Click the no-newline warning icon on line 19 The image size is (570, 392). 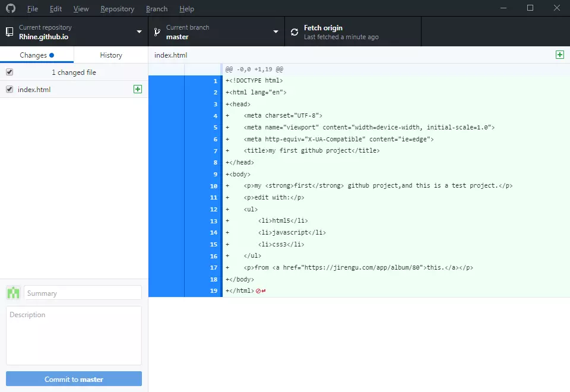click(260, 291)
